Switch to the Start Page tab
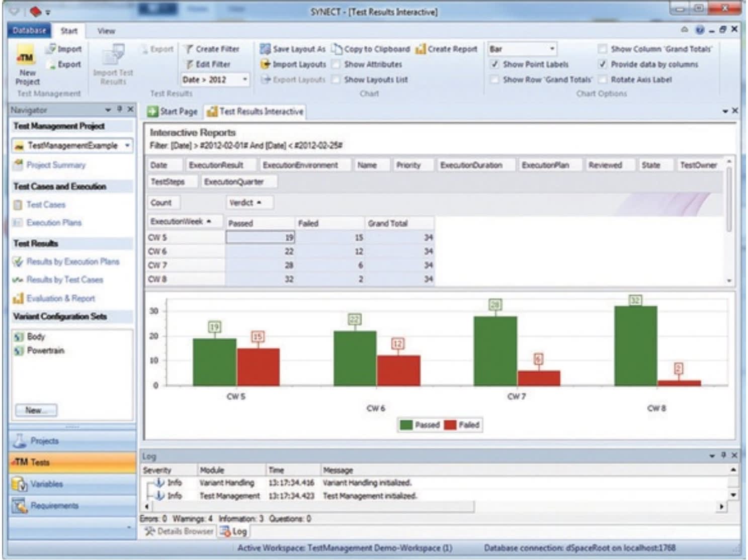748x560 pixels. (x=173, y=112)
